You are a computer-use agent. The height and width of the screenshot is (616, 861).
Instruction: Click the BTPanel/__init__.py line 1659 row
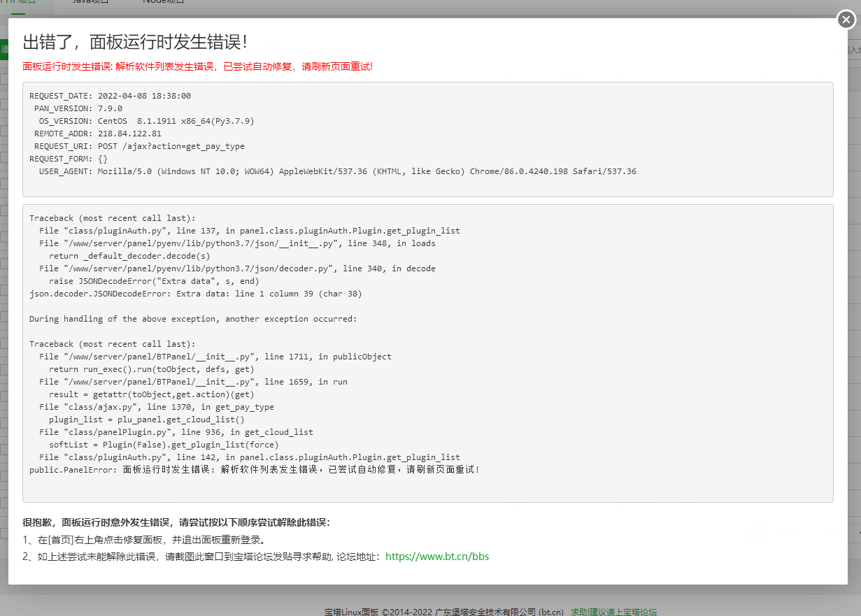[x=193, y=382]
